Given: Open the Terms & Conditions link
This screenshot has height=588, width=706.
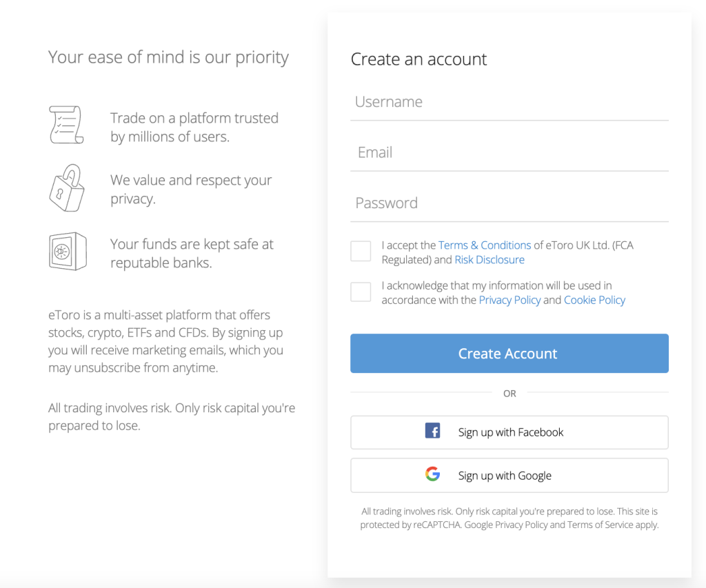Looking at the screenshot, I should pyautogui.click(x=484, y=245).
